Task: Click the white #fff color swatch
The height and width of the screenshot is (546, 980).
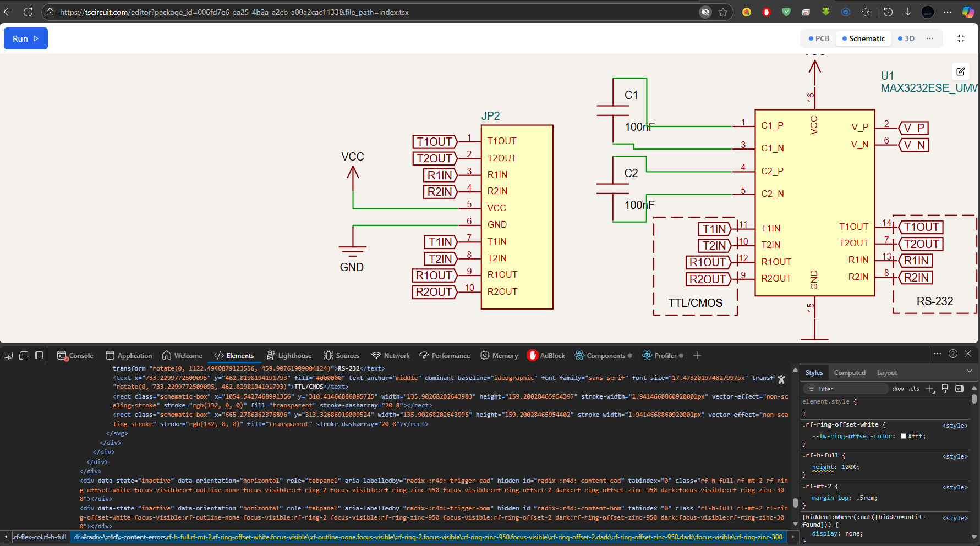Action: [904, 436]
